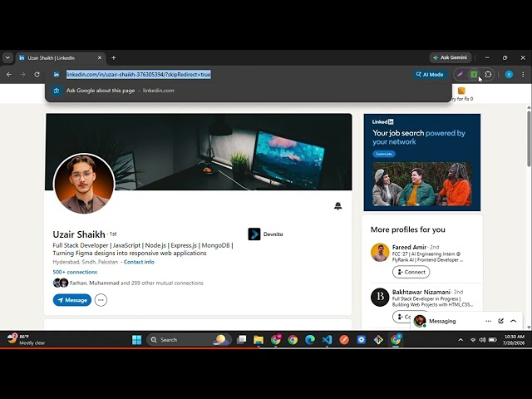Open the tab search dropdown arrow
532x399 pixels.
(x=7, y=57)
